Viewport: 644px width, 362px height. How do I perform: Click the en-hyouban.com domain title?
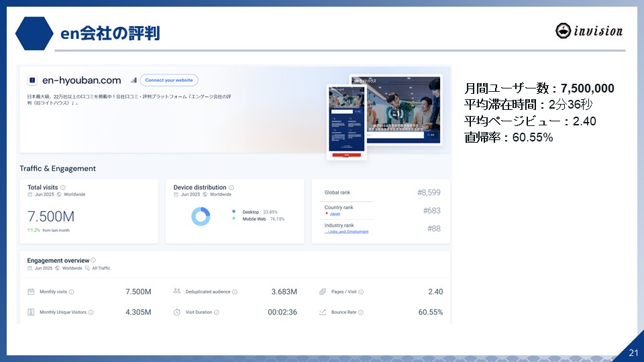(x=81, y=80)
